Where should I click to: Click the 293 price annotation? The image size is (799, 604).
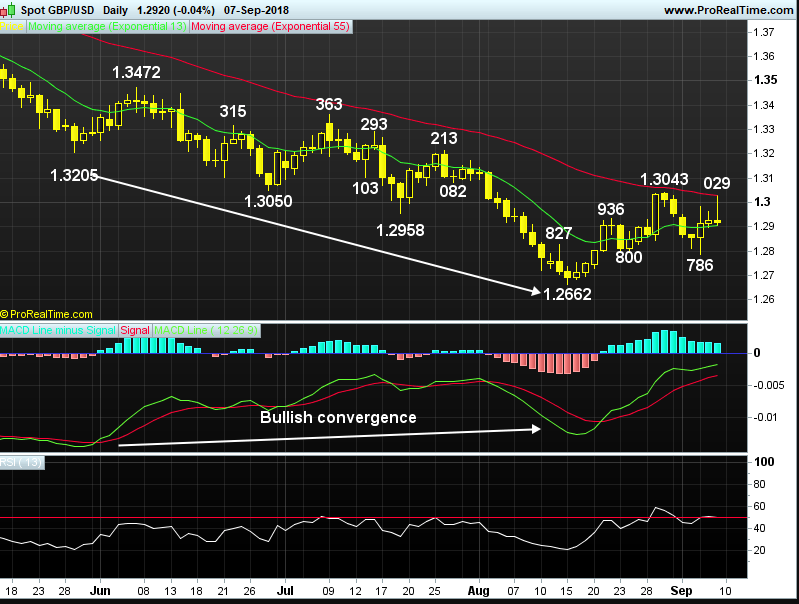click(374, 124)
